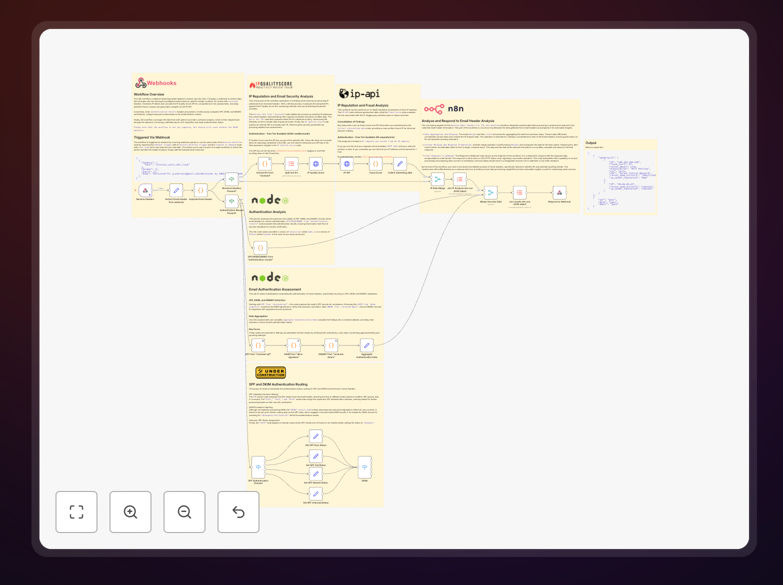Select the IP Data Merge node

[x=437, y=179]
